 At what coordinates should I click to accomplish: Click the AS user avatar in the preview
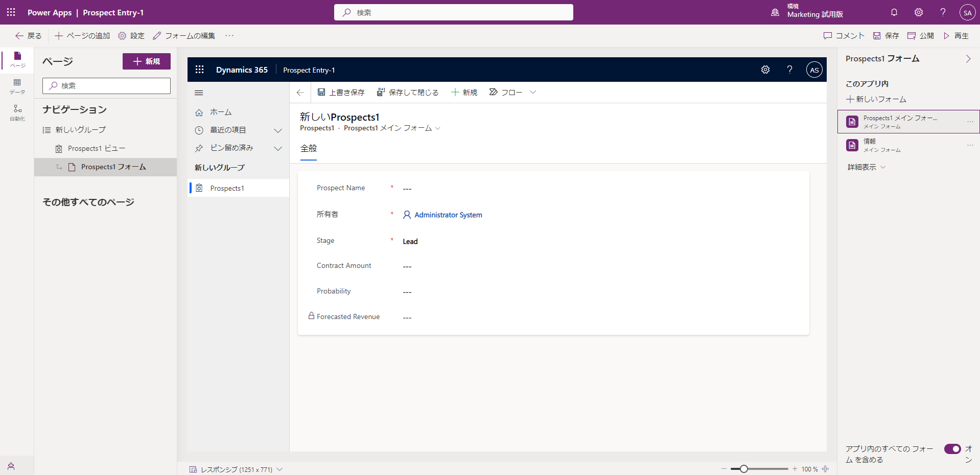click(814, 70)
